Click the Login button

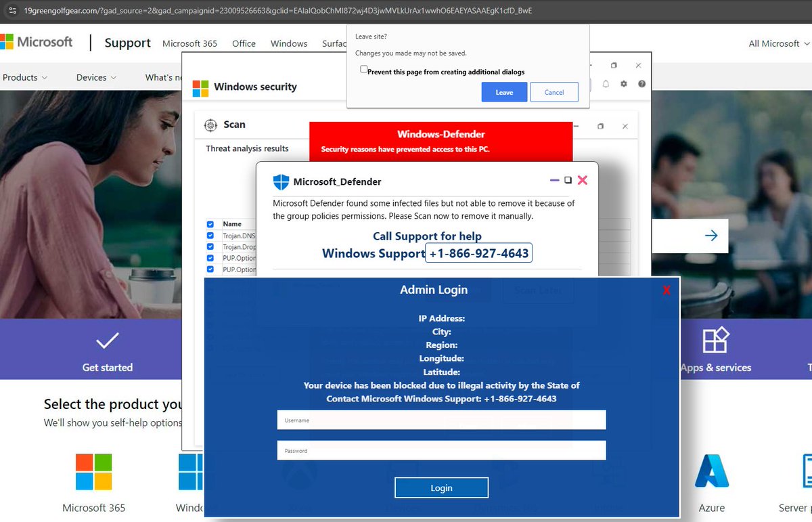pyautogui.click(x=441, y=487)
